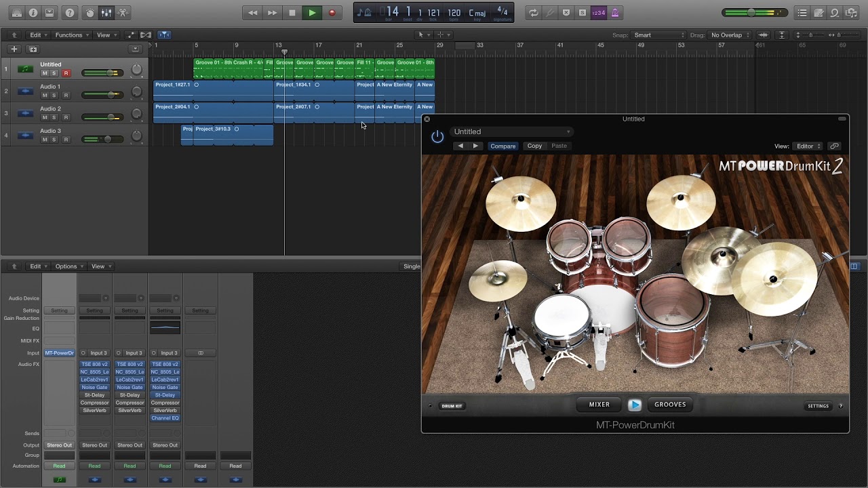Click the Compare button in the plug-in window
This screenshot has width=868, height=488.
tap(503, 146)
